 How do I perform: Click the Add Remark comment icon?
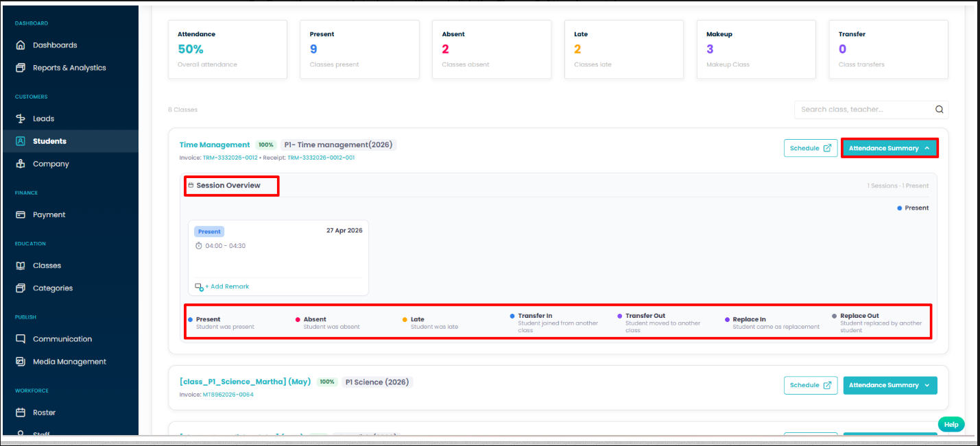(199, 287)
